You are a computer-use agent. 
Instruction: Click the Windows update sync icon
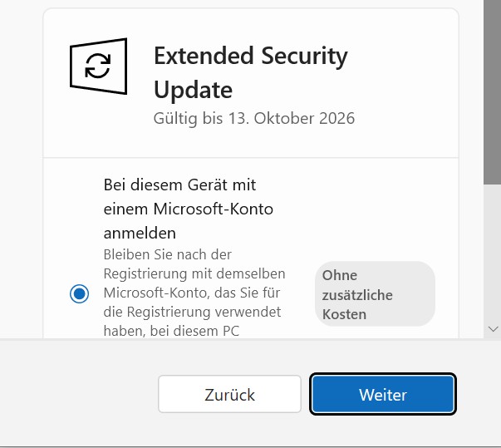98,66
